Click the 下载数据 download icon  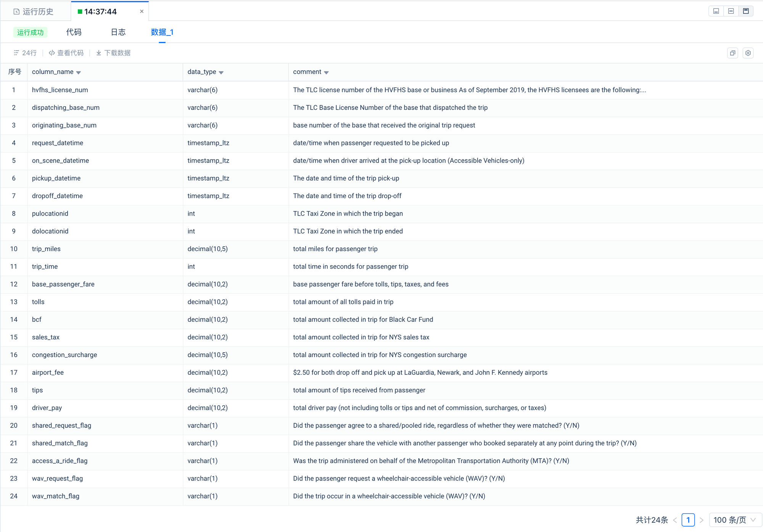pyautogui.click(x=99, y=53)
